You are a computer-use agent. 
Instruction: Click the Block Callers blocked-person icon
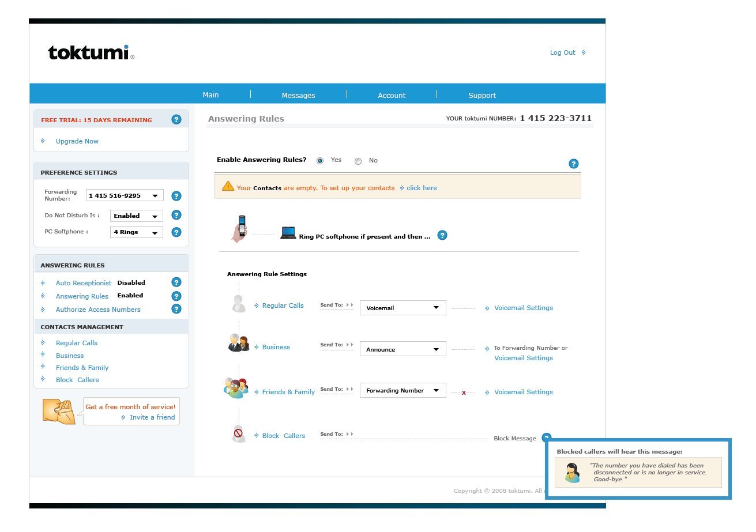click(x=238, y=433)
